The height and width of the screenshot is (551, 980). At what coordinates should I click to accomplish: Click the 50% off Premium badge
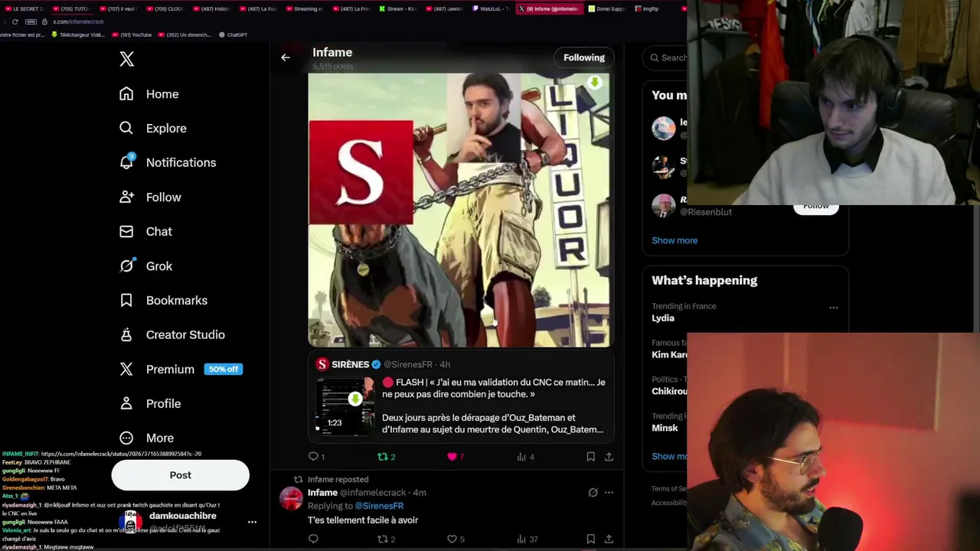[223, 369]
